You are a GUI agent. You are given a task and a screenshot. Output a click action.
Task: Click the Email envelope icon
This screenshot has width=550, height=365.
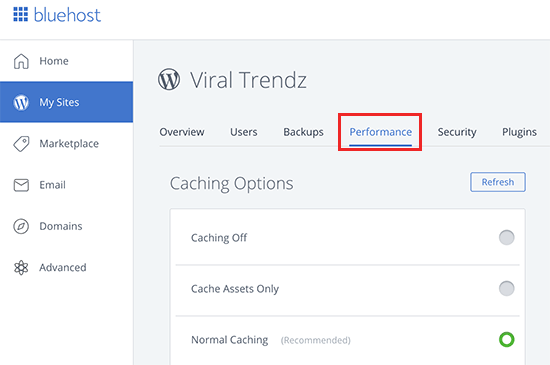[21, 185]
